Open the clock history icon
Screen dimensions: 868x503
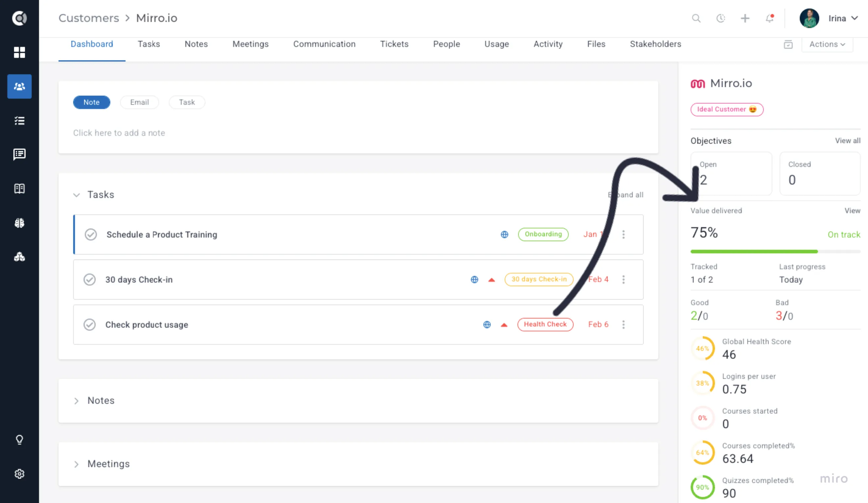tap(721, 18)
